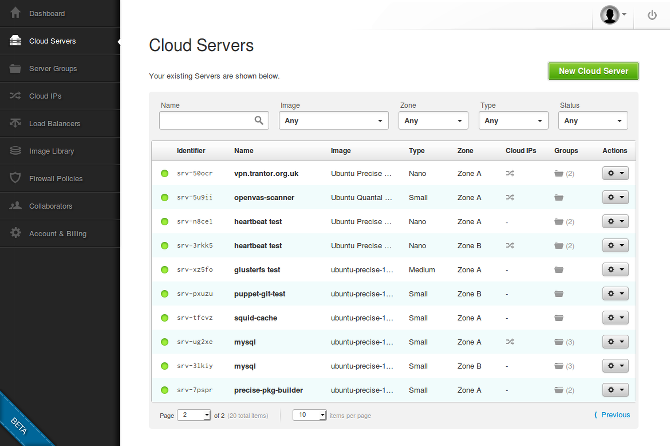Click the Dashboard home icon
This screenshot has width=670, height=446.
(15, 13)
